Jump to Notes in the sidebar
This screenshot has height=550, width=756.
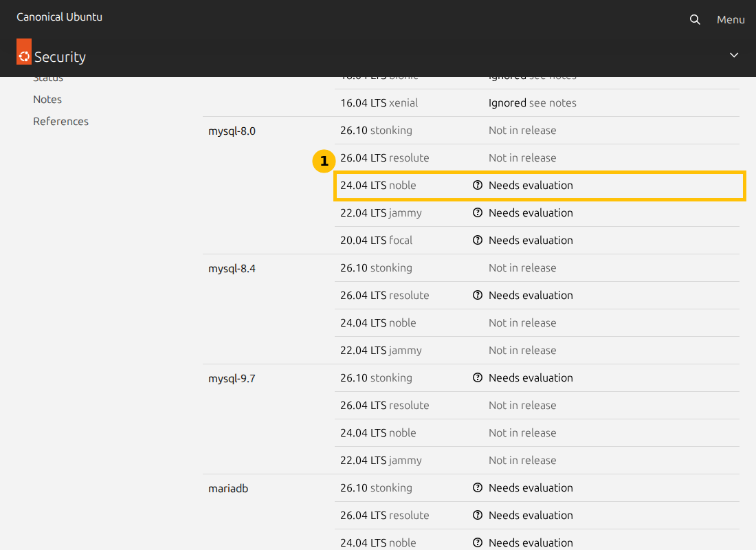tap(47, 100)
